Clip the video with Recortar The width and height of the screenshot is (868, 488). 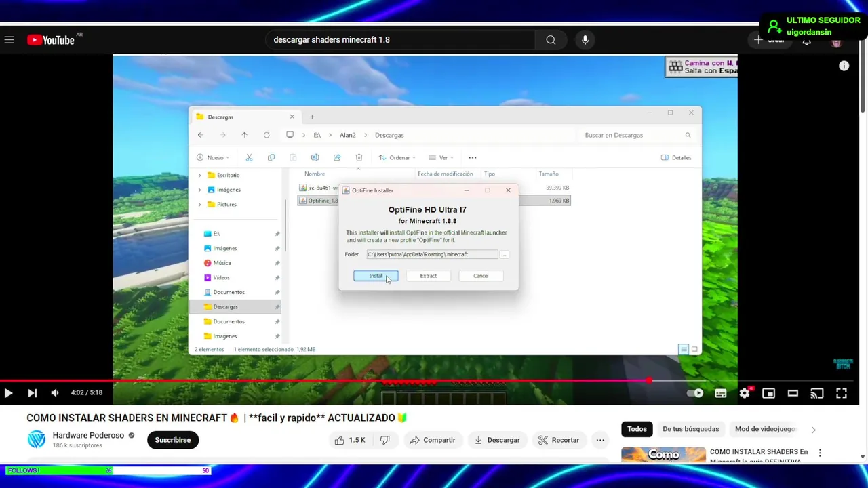coord(559,440)
